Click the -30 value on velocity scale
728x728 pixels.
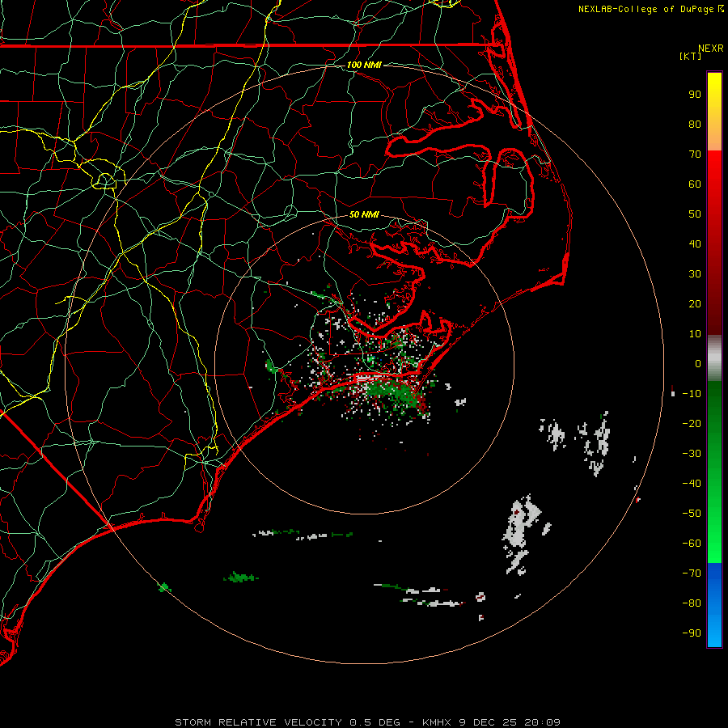pos(692,454)
